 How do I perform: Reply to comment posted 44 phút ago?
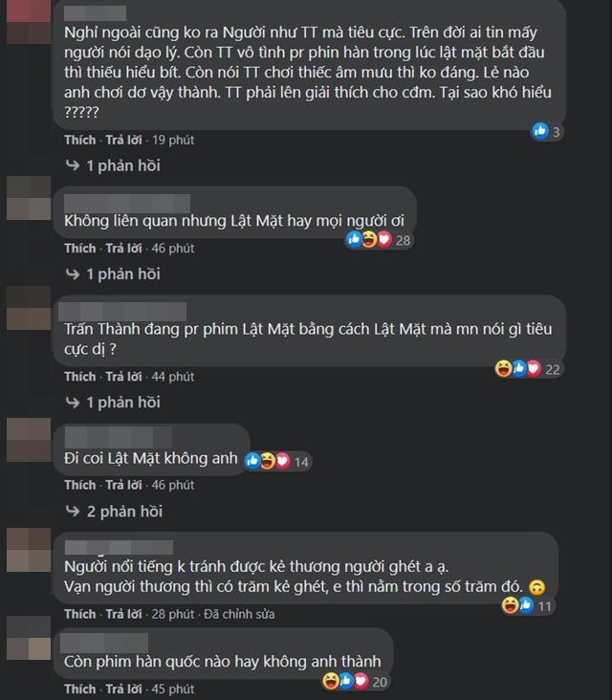pos(123,377)
